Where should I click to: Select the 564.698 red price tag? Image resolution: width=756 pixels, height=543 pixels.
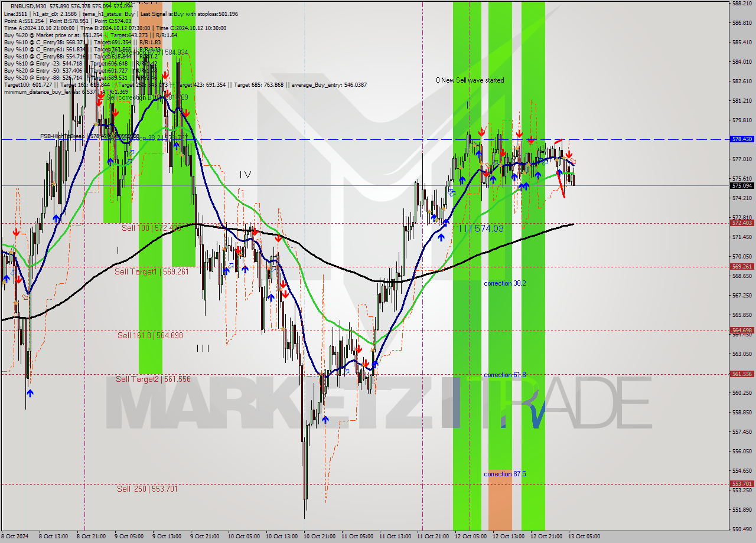(742, 330)
